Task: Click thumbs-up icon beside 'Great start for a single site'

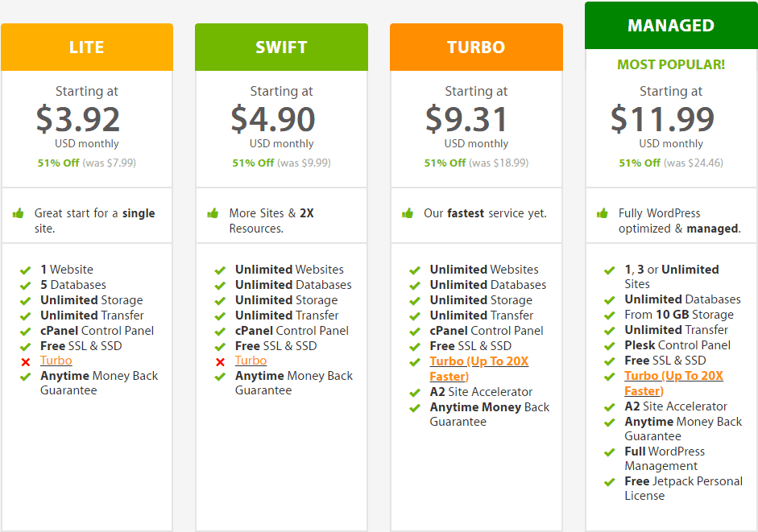Action: (19, 213)
